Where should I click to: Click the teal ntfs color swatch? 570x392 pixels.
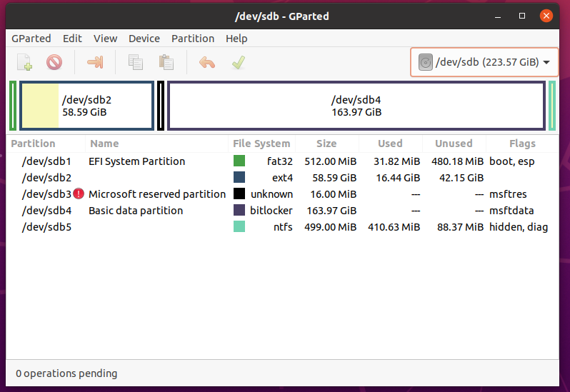click(x=239, y=226)
